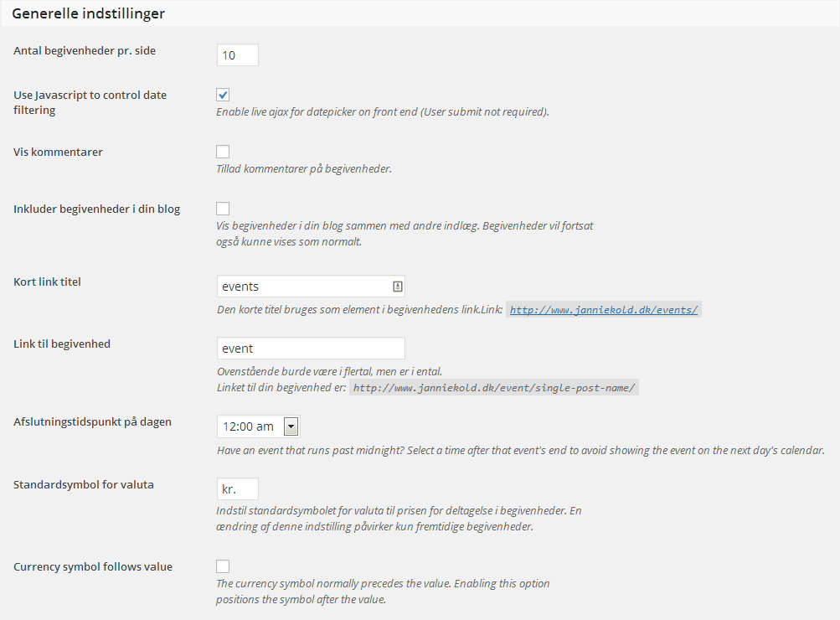The image size is (840, 620).
Task: Click the Inkluder begivenheder i din blog label
Action: click(x=97, y=209)
